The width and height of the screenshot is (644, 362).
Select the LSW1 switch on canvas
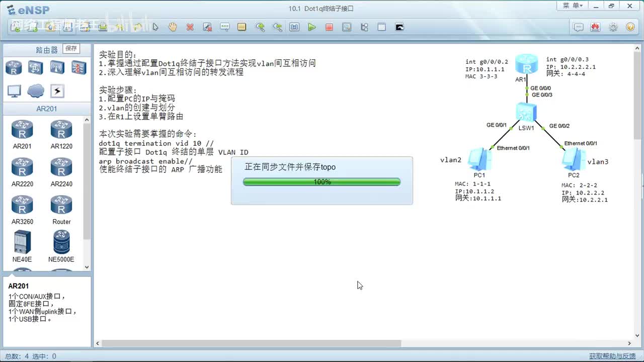527,113
